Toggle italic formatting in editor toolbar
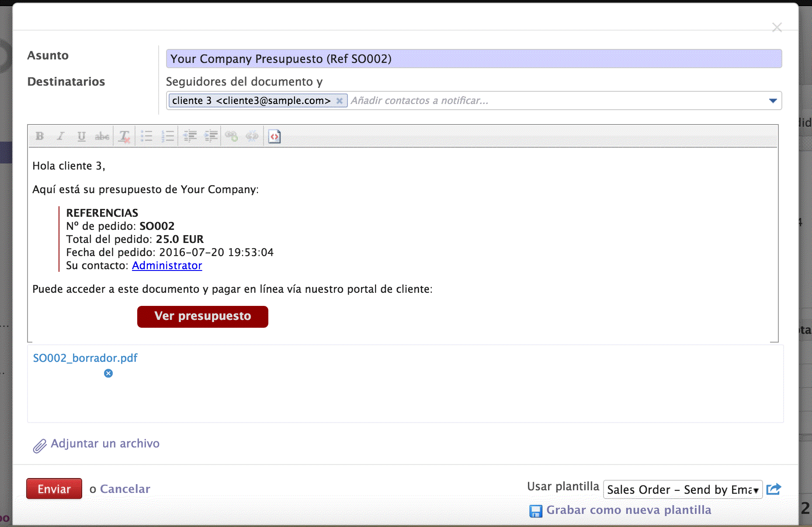Viewport: 812px width, 527px height. [x=61, y=136]
